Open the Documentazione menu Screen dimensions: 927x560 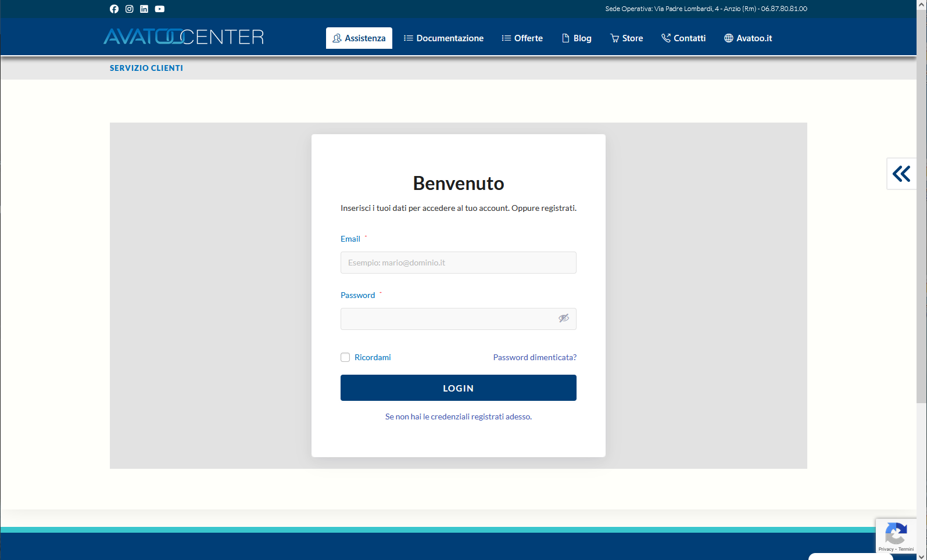click(x=443, y=38)
